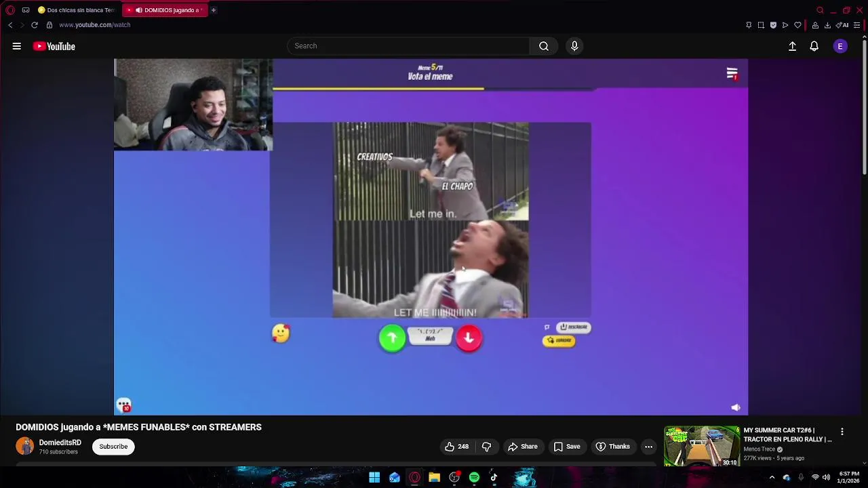
Task: Click the '710 subscribers' text
Action: (x=58, y=452)
